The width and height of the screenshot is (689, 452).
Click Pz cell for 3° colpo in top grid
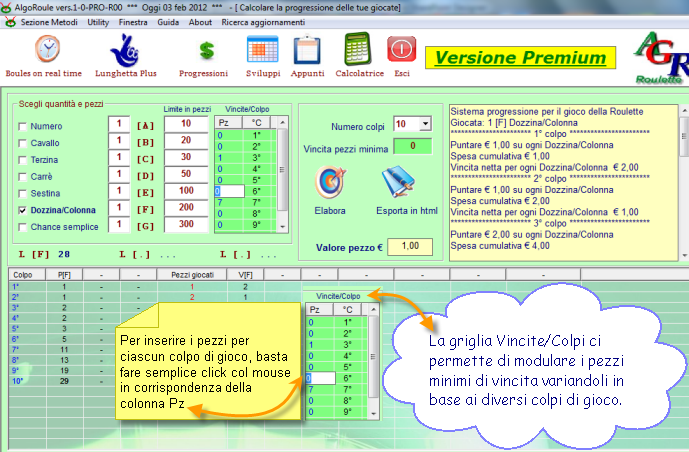coord(228,158)
